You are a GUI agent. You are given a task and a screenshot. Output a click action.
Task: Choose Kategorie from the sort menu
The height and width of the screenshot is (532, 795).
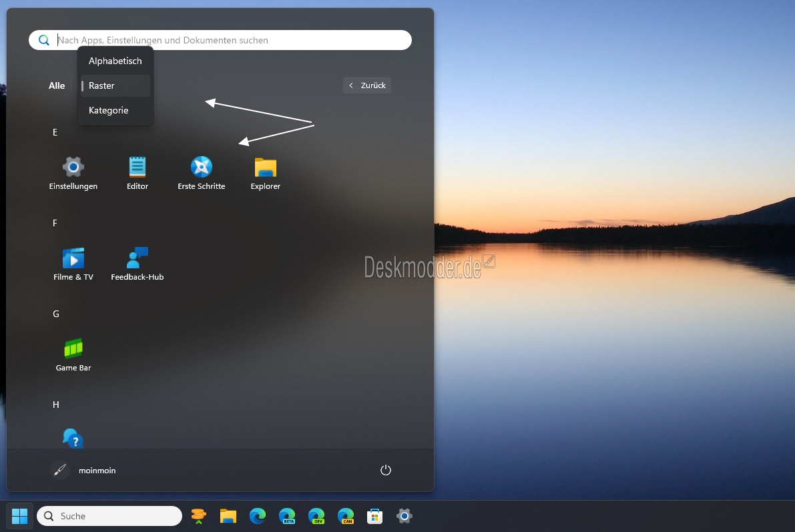[x=108, y=110]
